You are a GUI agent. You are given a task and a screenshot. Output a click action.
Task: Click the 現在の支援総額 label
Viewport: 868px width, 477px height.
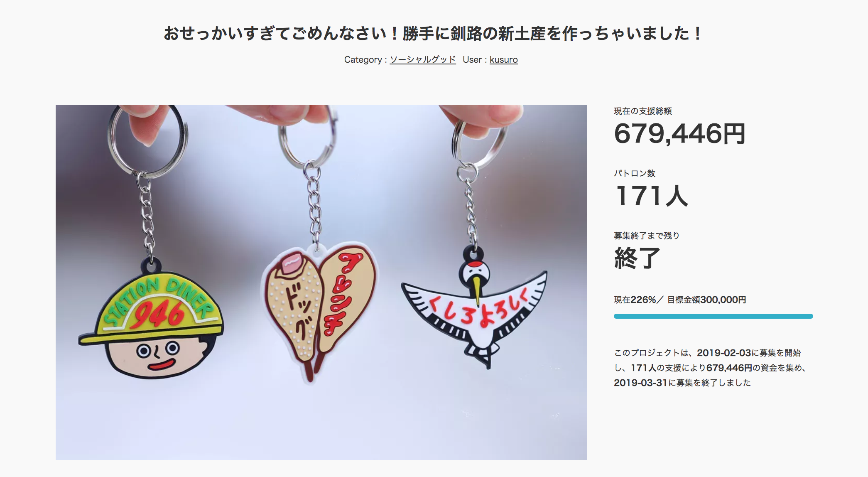(x=643, y=111)
